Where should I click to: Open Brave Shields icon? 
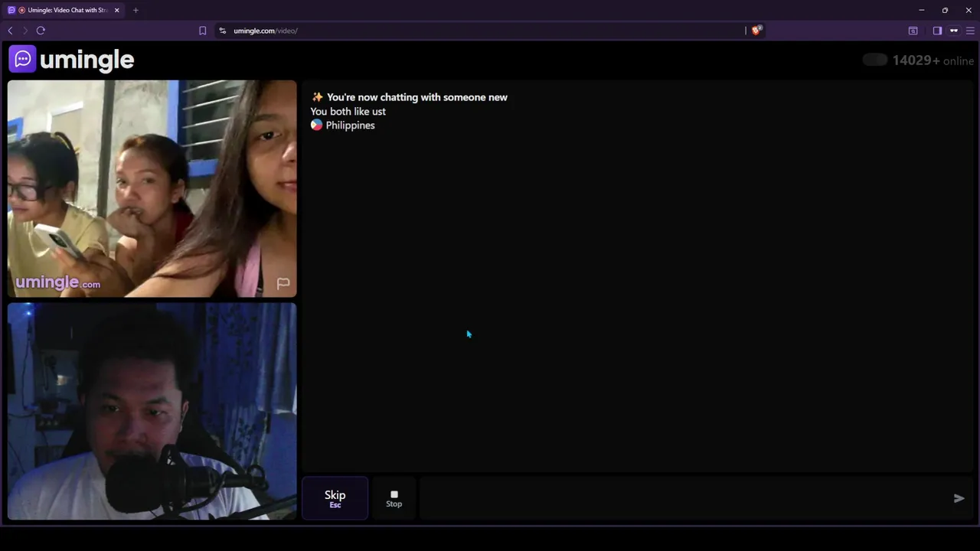pyautogui.click(x=756, y=31)
